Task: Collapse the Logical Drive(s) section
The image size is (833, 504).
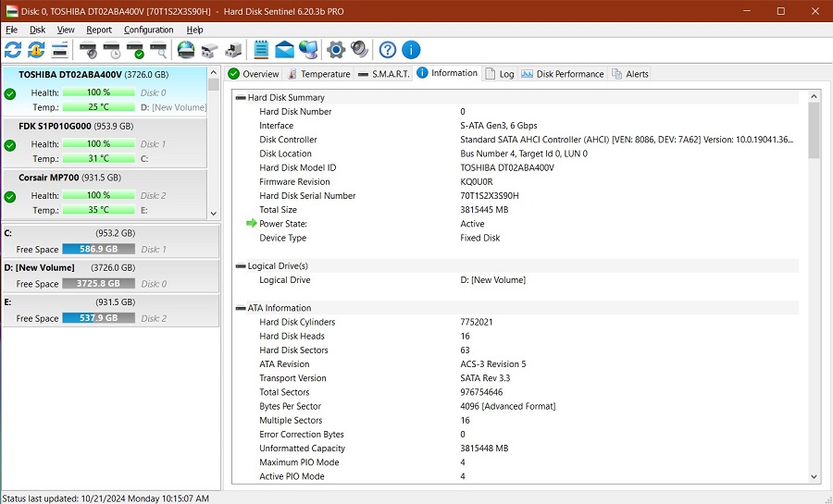Action: [x=240, y=265]
